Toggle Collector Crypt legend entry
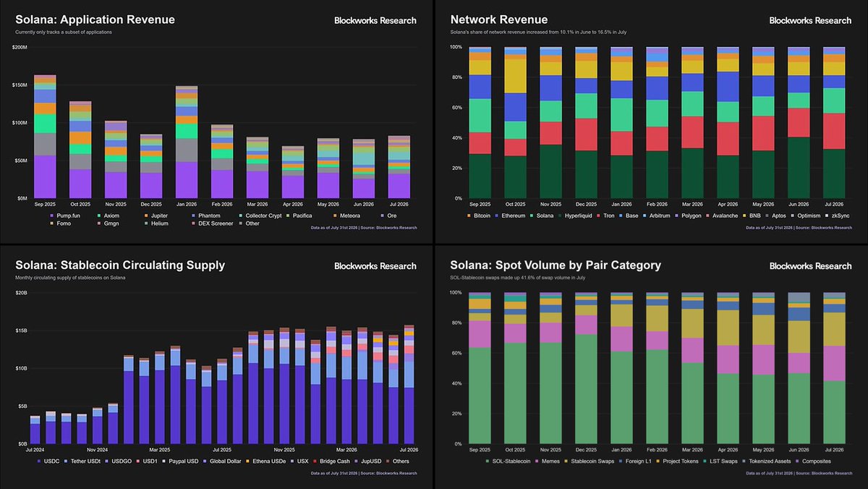Viewport: 868px width, 489px height. [x=260, y=216]
